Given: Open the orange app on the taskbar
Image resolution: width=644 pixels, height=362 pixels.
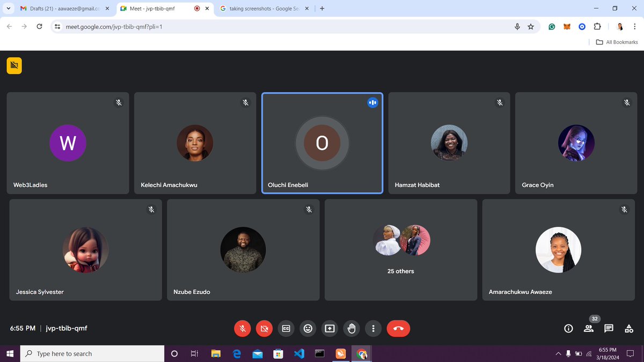Looking at the screenshot, I should pos(341,353).
